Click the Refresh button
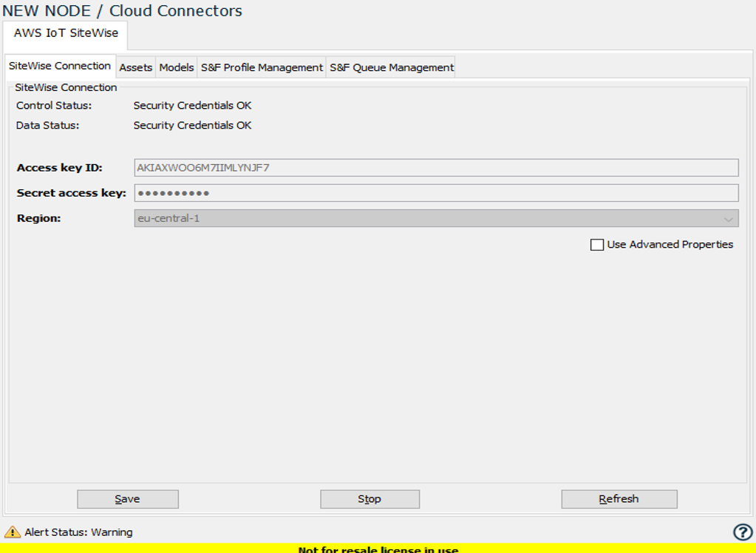756x553 pixels. coord(619,498)
